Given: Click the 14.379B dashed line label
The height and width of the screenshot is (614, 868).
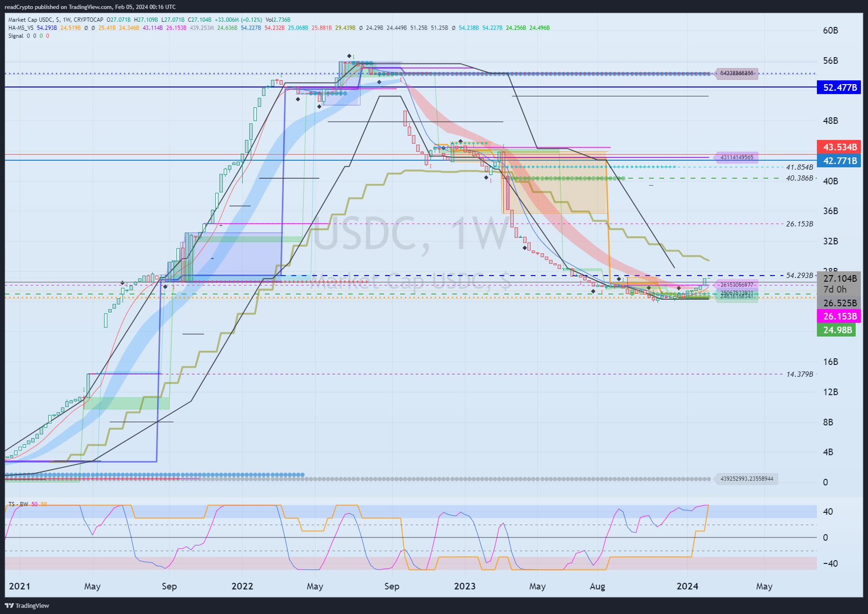Looking at the screenshot, I should (x=799, y=374).
